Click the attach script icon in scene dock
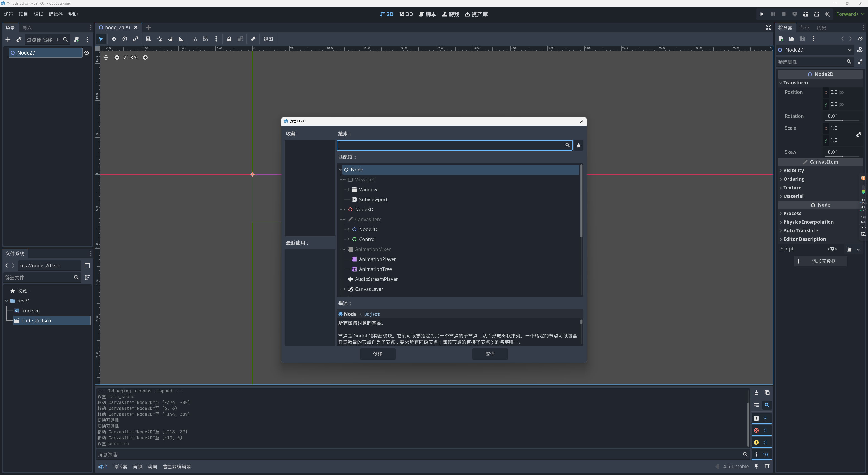 [x=76, y=40]
